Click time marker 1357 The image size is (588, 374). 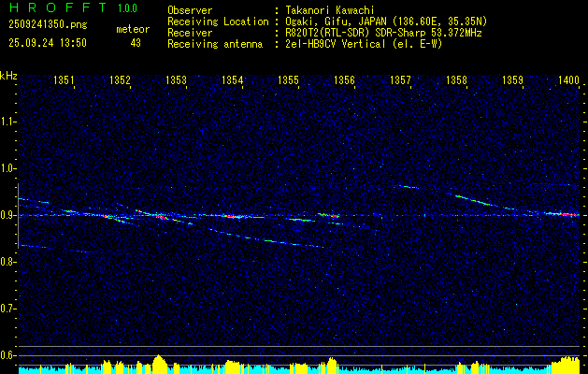pyautogui.click(x=400, y=80)
